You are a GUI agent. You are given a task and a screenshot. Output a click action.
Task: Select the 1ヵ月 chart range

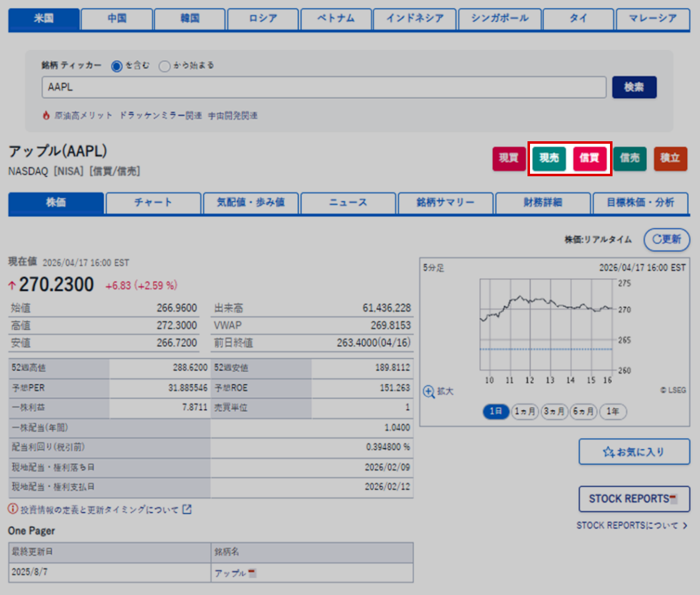pyautogui.click(x=524, y=411)
